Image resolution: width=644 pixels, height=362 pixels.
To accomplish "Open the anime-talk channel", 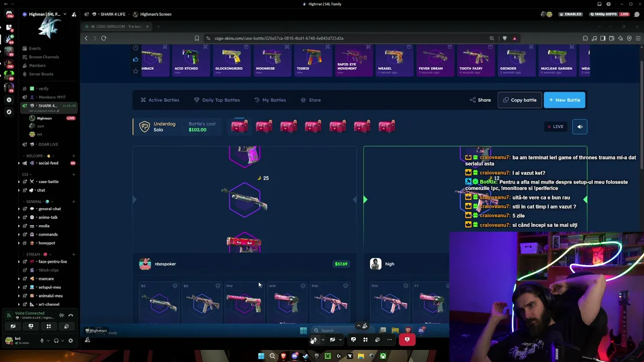I will click(48, 217).
